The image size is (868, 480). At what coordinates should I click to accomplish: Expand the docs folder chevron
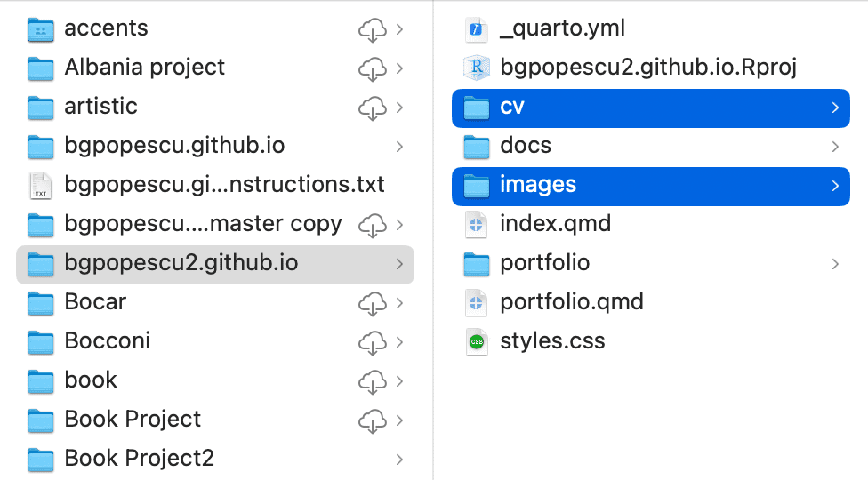835,146
